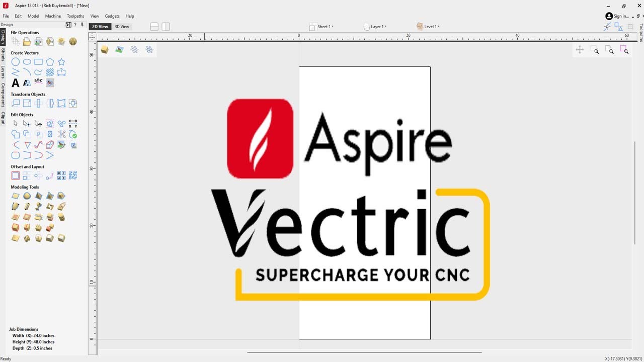The width and height of the screenshot is (644, 362).
Task: Open the File menu
Action: (6, 16)
